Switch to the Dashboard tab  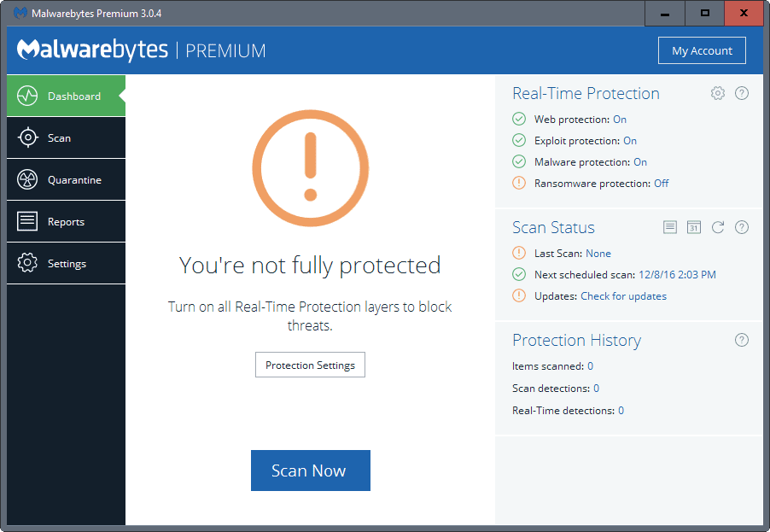[66, 96]
